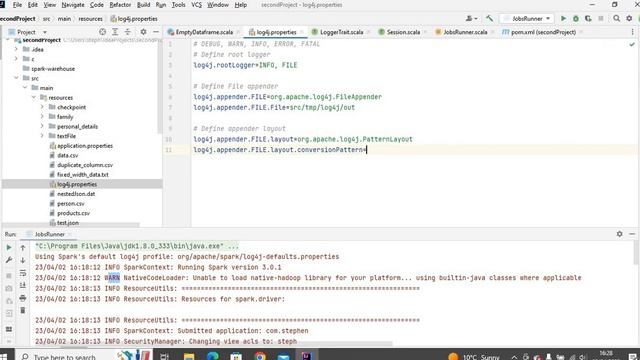
Task: Click Project panel horizontal scrollbar
Action: (x=71, y=225)
